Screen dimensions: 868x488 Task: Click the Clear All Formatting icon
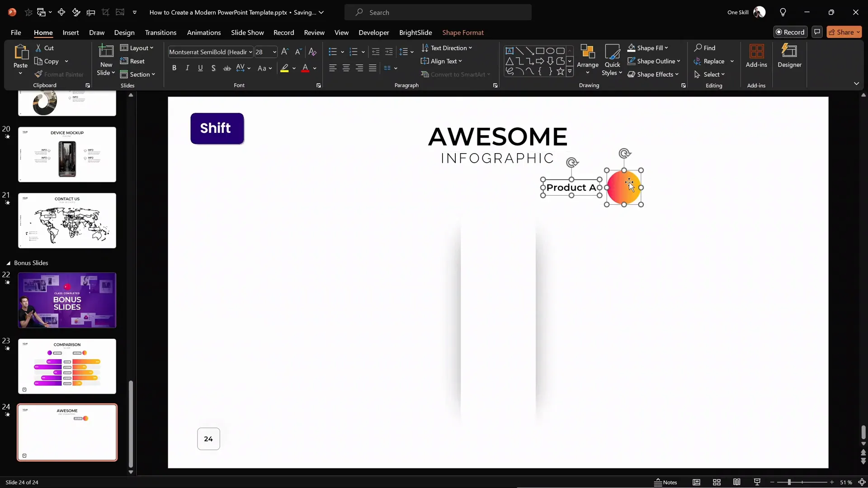tap(312, 52)
